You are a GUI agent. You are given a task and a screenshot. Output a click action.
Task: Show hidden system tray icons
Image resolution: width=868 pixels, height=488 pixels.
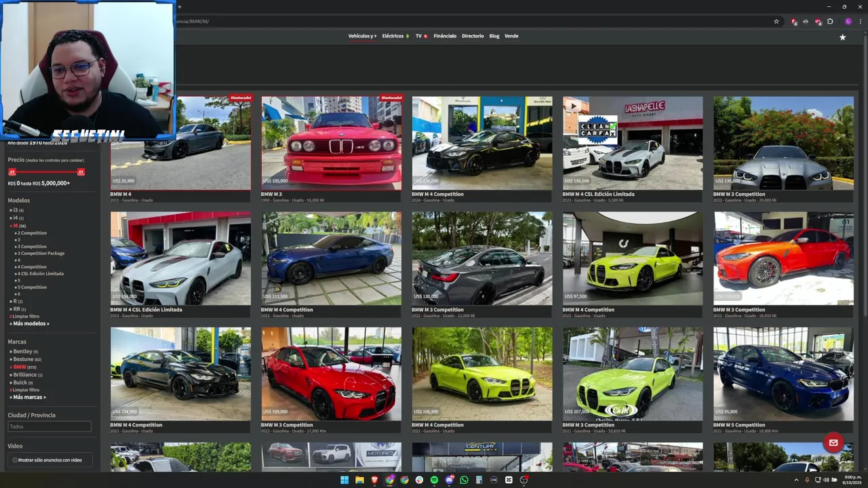(x=796, y=480)
